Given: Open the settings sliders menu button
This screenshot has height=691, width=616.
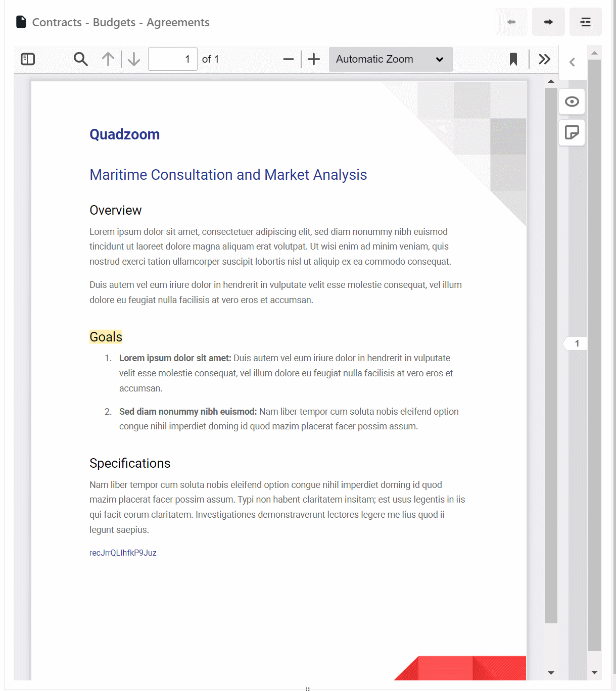Looking at the screenshot, I should click(x=585, y=22).
